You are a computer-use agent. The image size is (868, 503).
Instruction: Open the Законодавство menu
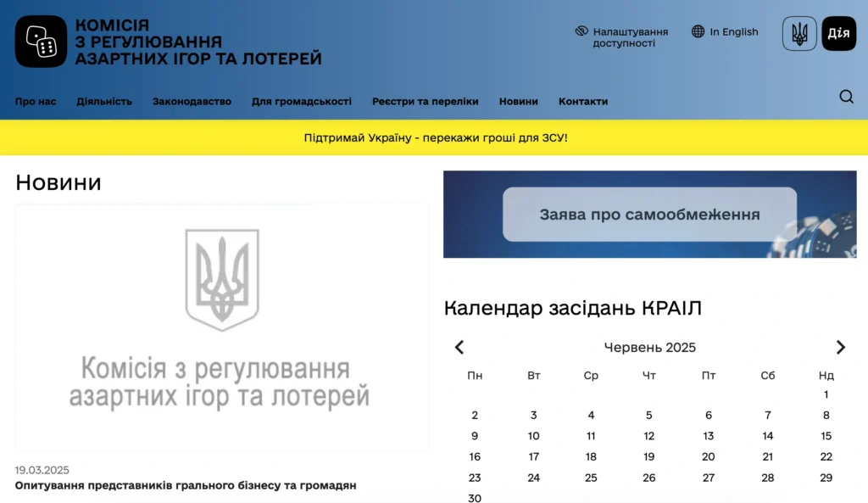[x=192, y=102]
